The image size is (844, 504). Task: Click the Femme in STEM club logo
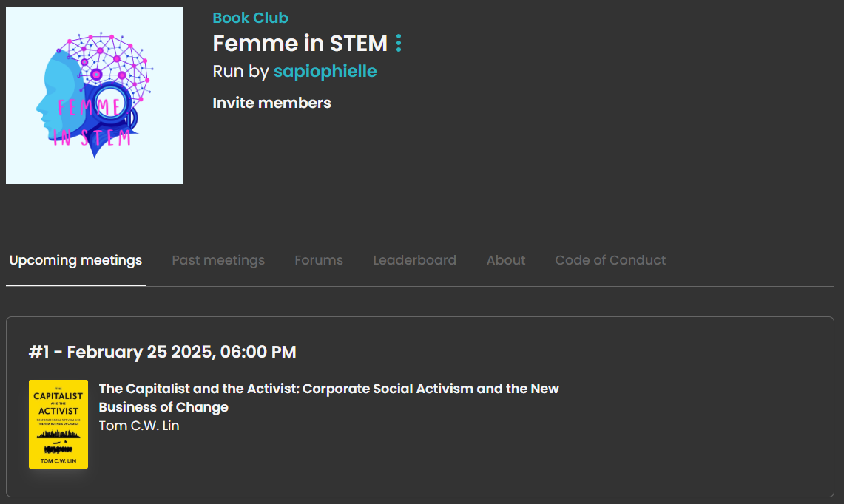click(x=95, y=95)
